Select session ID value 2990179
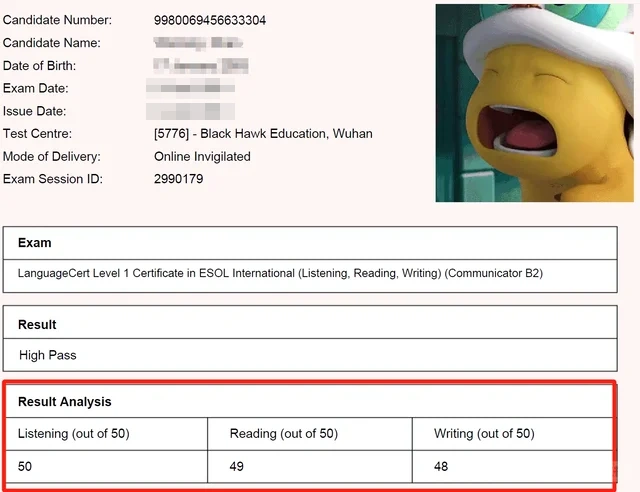Image resolution: width=640 pixels, height=492 pixels. [178, 179]
